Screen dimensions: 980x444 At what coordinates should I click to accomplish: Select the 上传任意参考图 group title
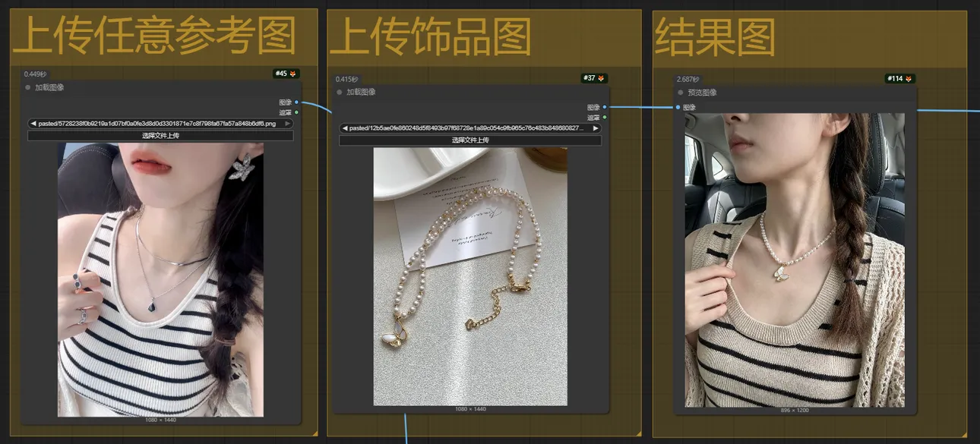(x=154, y=37)
